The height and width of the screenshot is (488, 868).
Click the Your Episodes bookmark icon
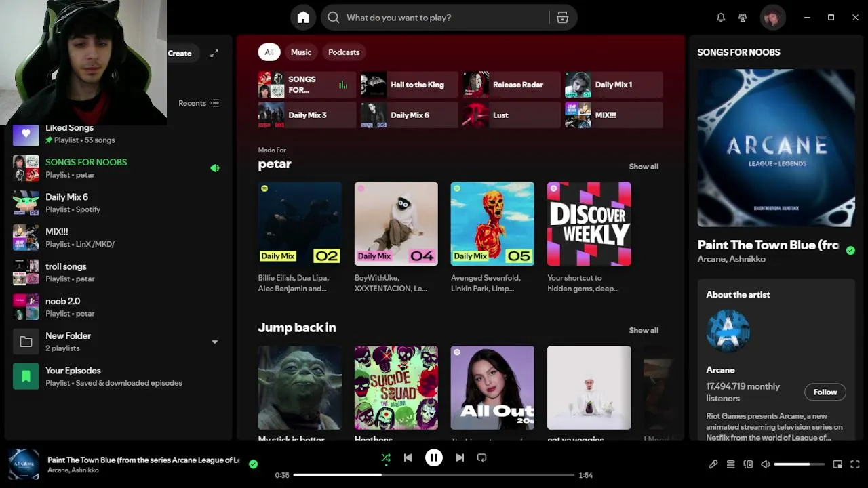(x=26, y=376)
